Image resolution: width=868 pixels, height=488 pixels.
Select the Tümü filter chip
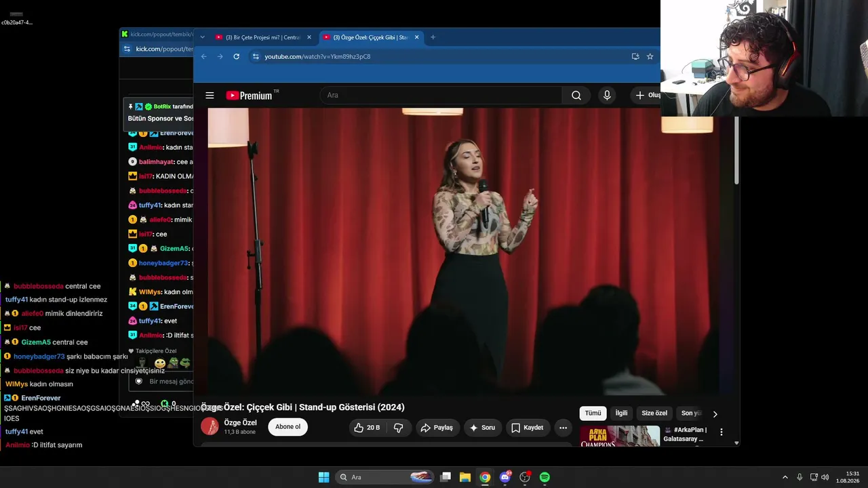(x=593, y=413)
